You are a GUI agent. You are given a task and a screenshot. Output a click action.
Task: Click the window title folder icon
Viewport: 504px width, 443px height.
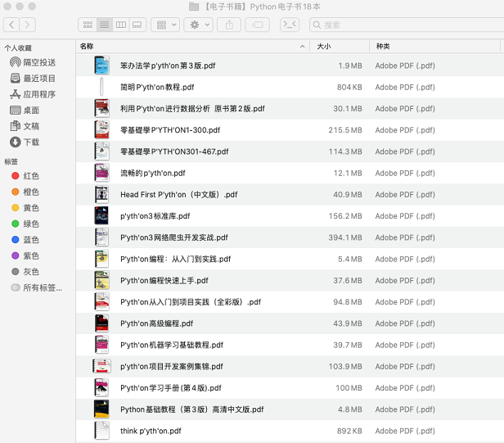click(x=194, y=7)
